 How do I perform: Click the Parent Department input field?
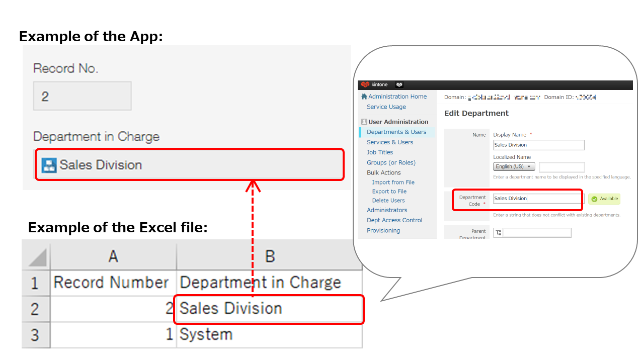[x=537, y=233]
